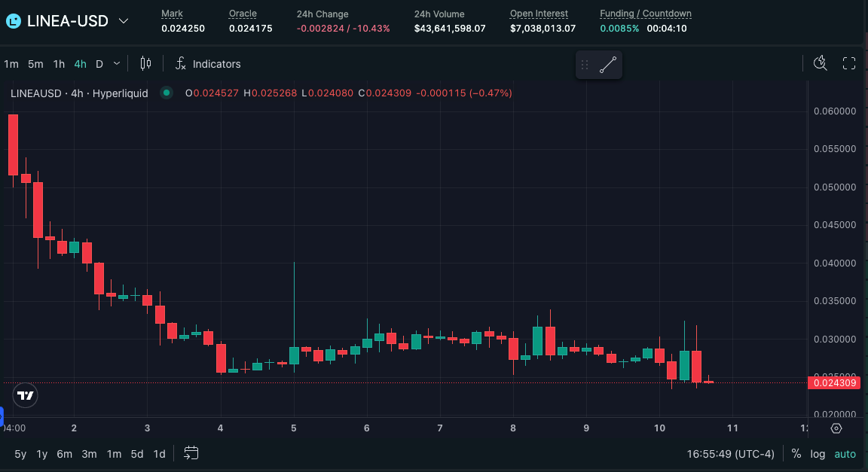Screen dimensions: 868x472
Task: Click the date label 5 on time axis
Action: point(293,428)
